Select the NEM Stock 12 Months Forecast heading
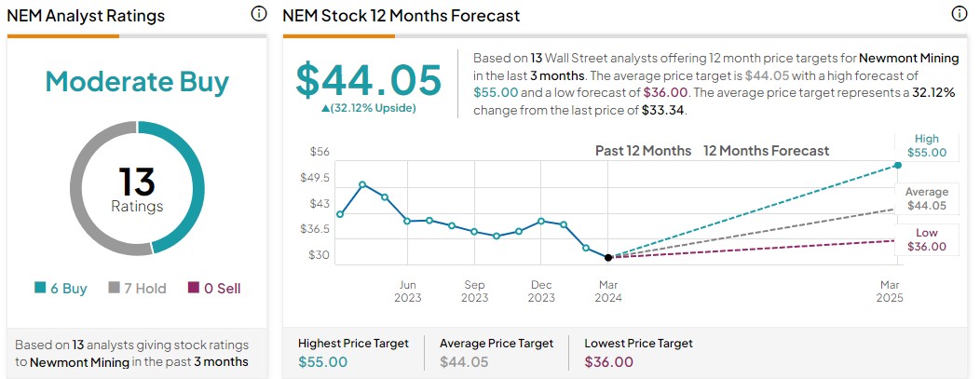 [401, 16]
